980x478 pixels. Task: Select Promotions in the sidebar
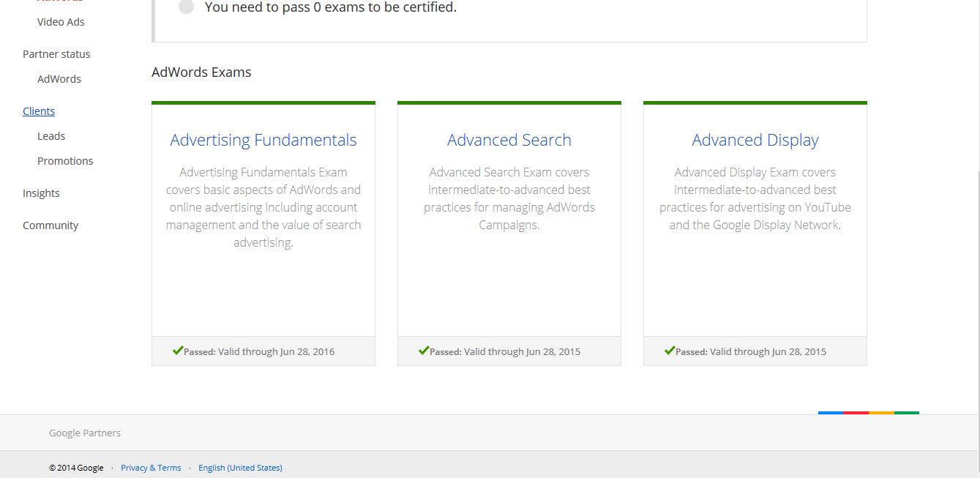pyautogui.click(x=65, y=161)
